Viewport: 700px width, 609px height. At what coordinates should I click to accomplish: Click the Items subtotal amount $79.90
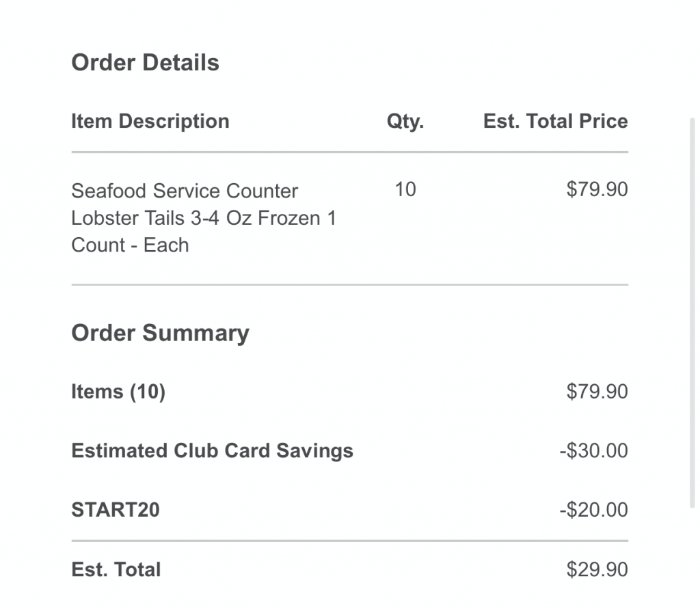click(x=597, y=392)
